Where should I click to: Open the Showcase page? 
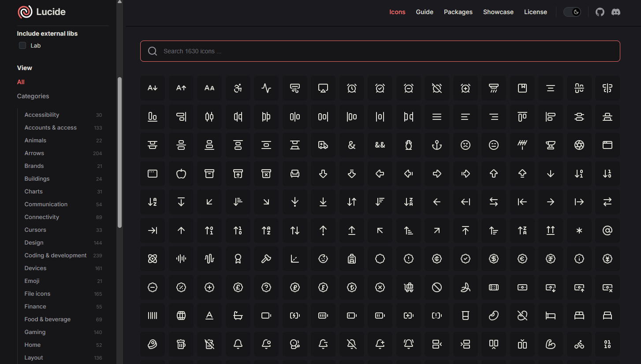498,12
